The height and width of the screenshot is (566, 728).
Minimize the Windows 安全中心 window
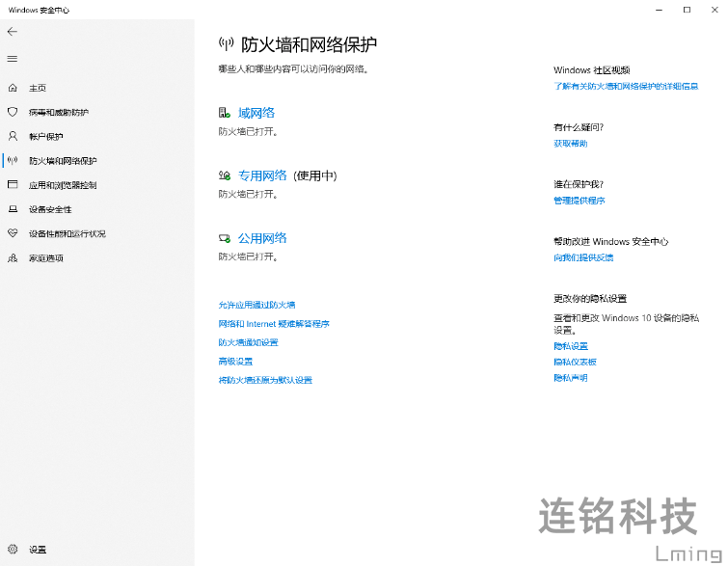tap(659, 10)
